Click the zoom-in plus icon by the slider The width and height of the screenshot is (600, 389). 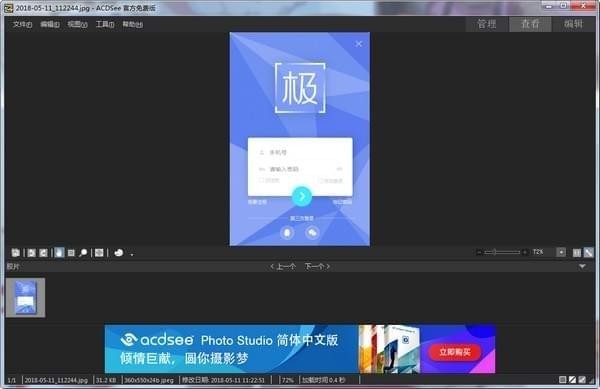click(x=525, y=252)
